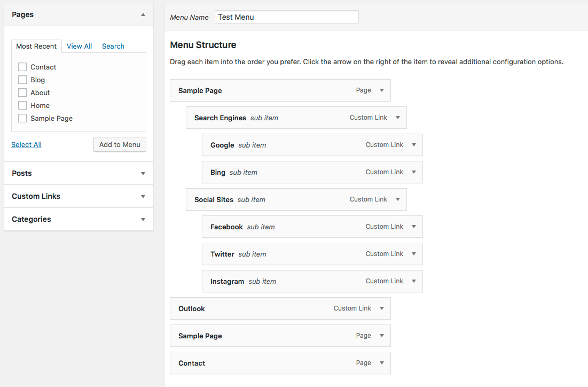Expand the Search Engines item arrow
Screen dimensions: 588x387
pos(398,118)
